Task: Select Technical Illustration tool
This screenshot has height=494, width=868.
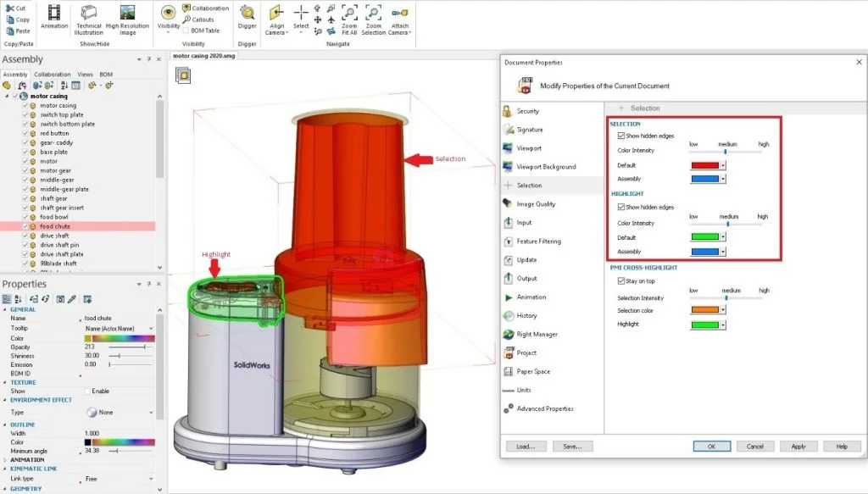Action: coord(88,19)
